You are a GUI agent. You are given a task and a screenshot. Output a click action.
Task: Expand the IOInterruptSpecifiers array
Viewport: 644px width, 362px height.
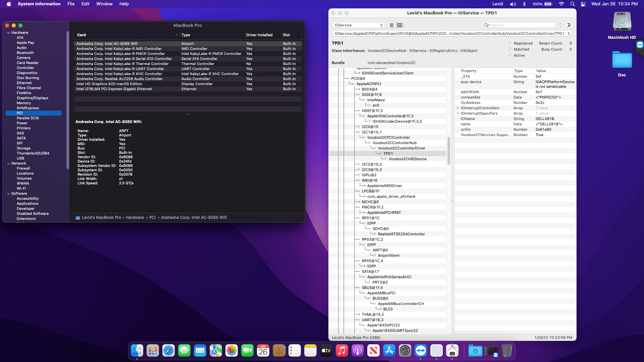click(x=458, y=113)
